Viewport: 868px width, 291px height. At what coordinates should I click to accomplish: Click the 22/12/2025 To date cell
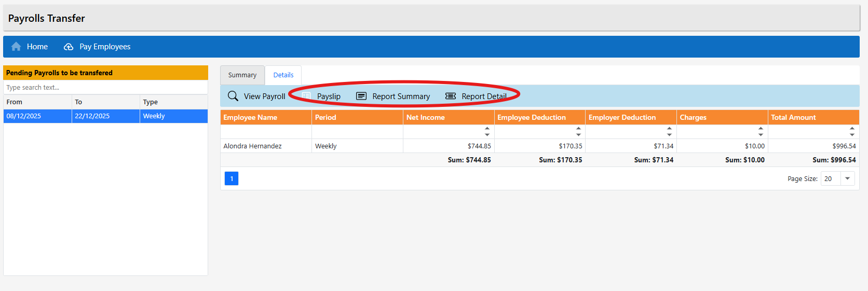point(106,116)
